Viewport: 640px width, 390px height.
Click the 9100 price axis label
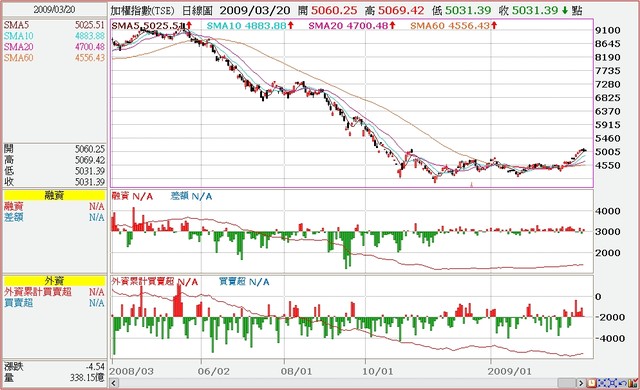point(608,30)
